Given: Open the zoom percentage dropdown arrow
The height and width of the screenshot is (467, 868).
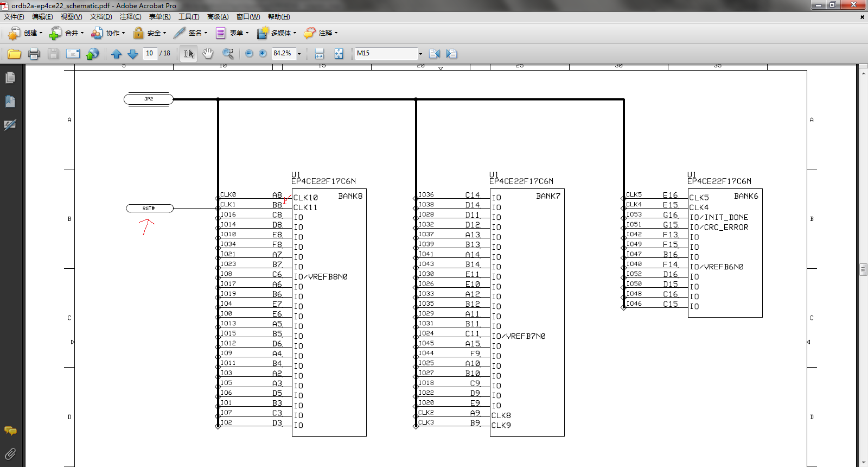Looking at the screenshot, I should (x=299, y=54).
